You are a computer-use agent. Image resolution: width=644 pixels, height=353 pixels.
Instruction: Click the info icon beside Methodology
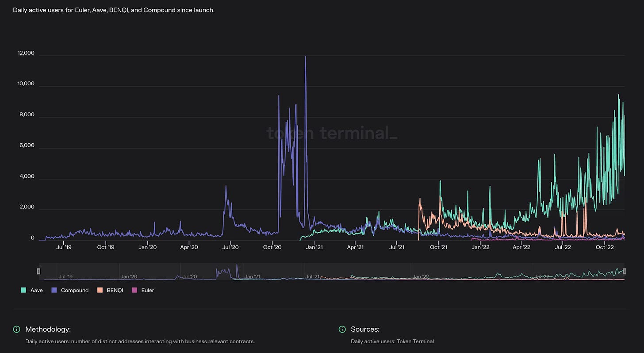click(x=17, y=329)
